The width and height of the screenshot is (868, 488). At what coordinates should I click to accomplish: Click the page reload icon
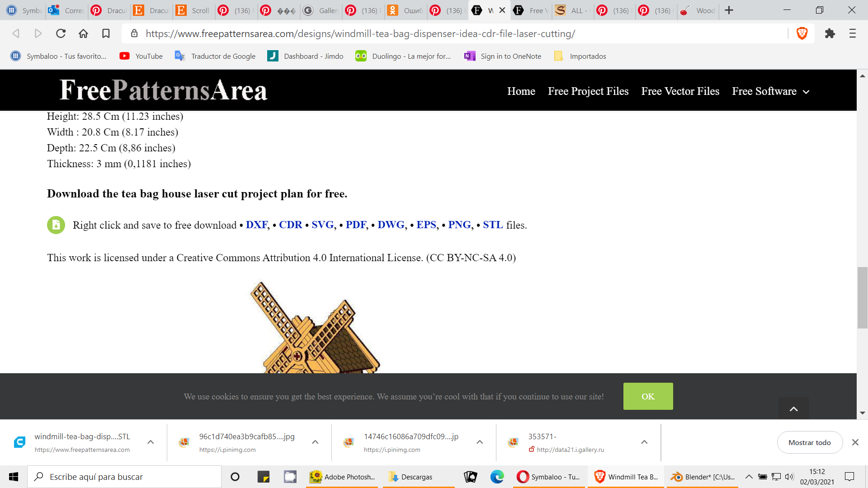tap(61, 33)
